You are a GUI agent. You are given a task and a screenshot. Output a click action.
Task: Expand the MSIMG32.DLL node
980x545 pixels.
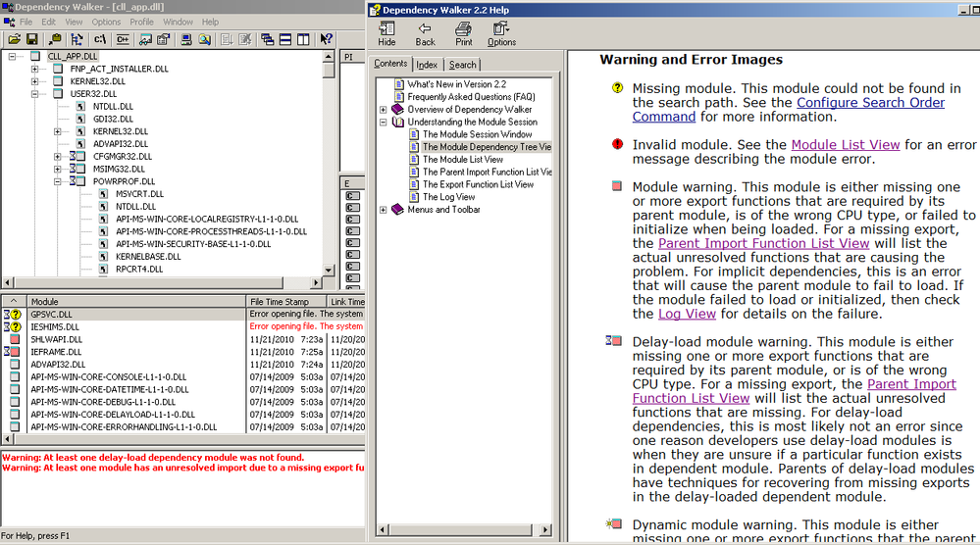[x=58, y=169]
